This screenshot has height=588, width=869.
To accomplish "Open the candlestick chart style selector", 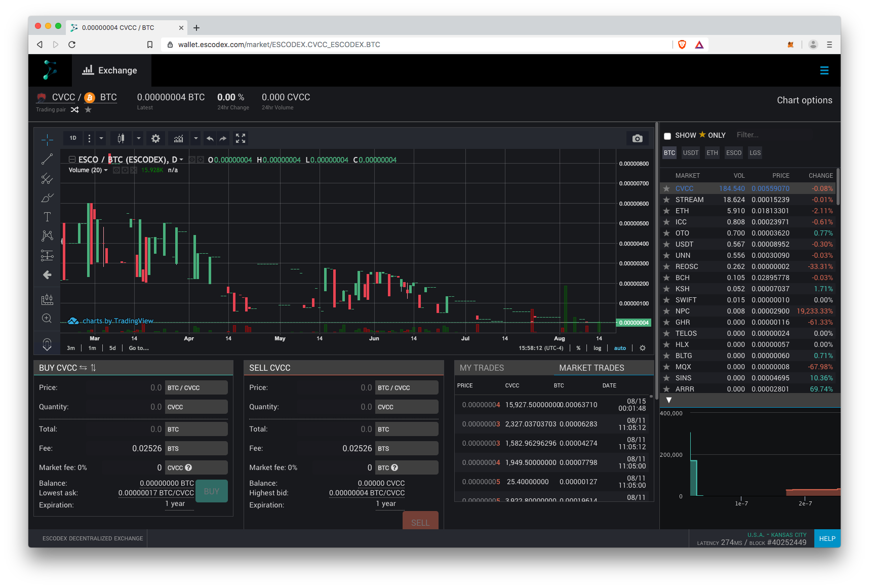I will coord(121,138).
